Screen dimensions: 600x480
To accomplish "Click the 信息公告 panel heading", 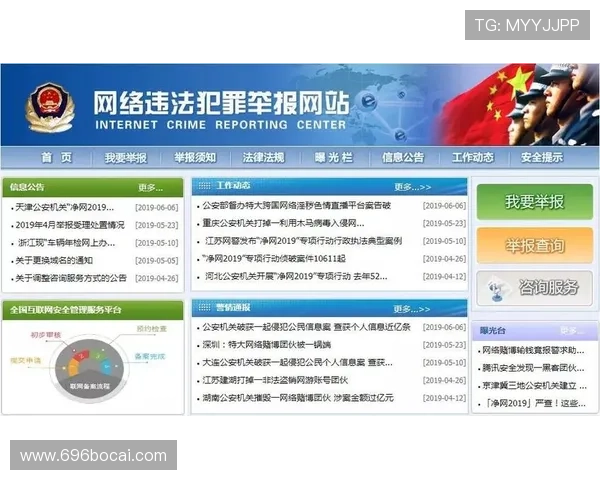I will point(27,187).
